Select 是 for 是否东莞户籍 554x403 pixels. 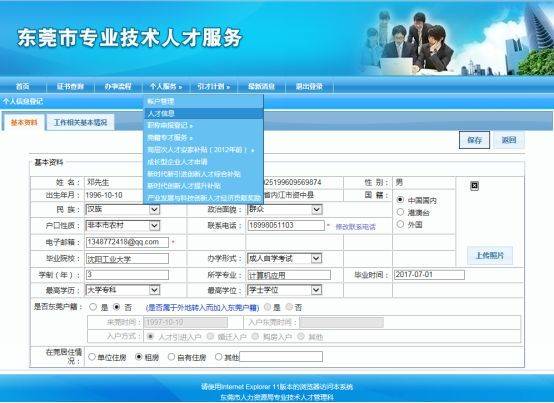point(93,307)
